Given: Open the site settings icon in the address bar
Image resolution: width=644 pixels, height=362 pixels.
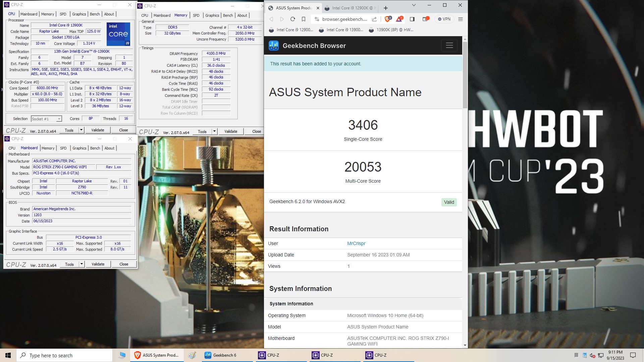Looking at the screenshot, I should point(317,19).
